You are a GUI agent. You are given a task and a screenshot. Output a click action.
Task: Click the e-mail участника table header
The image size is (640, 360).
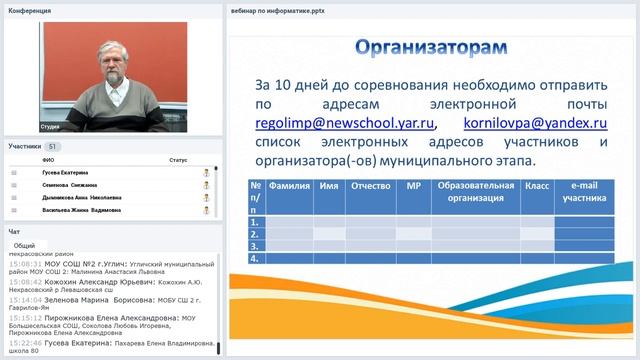584,197
